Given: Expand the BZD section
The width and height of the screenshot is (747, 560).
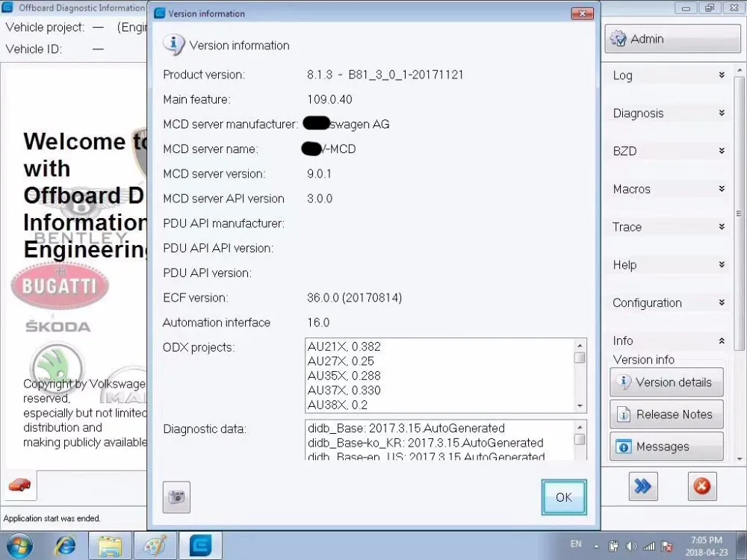Looking at the screenshot, I should click(x=669, y=151).
